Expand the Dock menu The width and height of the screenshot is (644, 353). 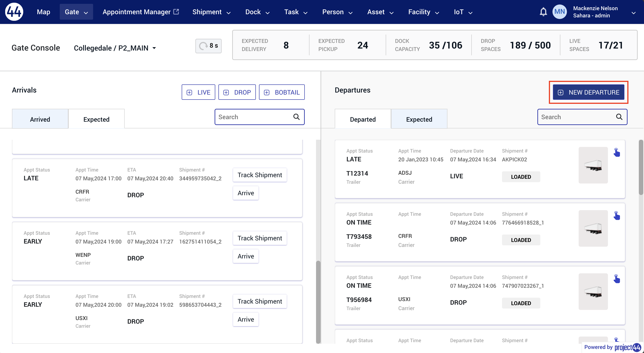(257, 12)
